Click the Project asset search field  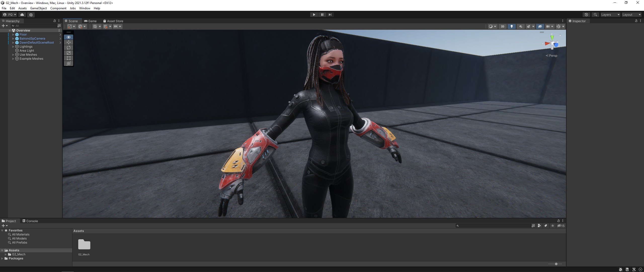click(493, 226)
